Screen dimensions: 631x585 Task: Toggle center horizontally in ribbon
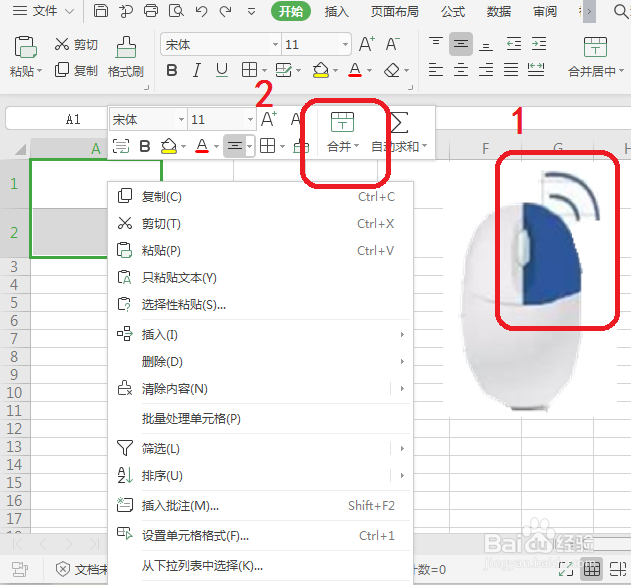click(x=461, y=70)
